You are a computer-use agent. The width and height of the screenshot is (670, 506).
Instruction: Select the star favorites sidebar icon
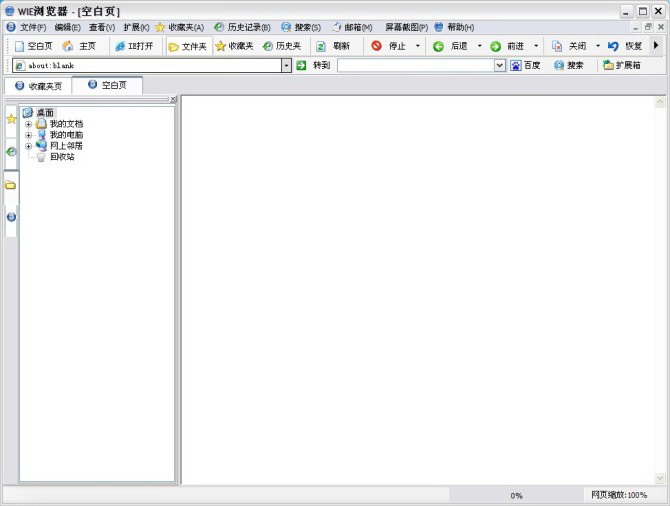point(11,119)
